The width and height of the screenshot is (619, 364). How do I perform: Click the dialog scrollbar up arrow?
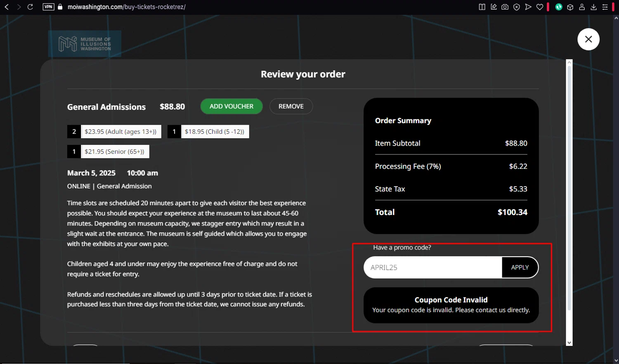[x=569, y=62]
